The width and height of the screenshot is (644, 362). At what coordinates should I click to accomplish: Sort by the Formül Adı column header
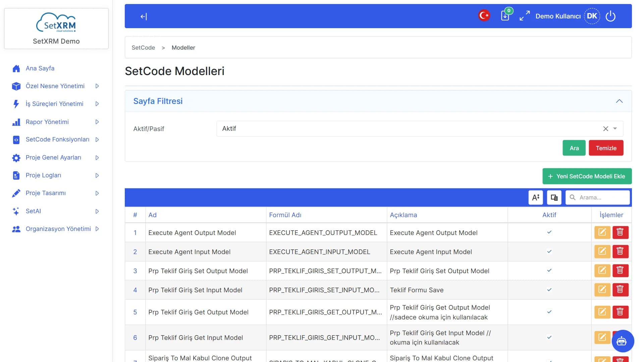click(285, 215)
